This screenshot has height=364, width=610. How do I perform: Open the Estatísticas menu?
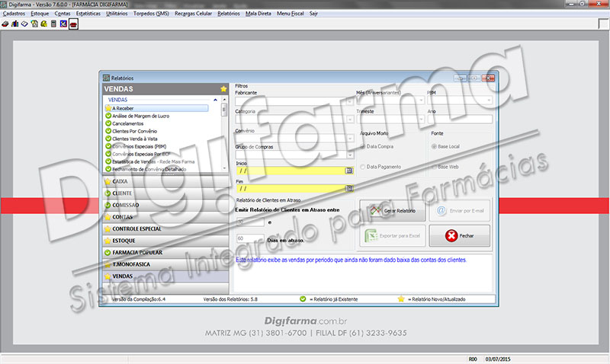[x=88, y=13]
